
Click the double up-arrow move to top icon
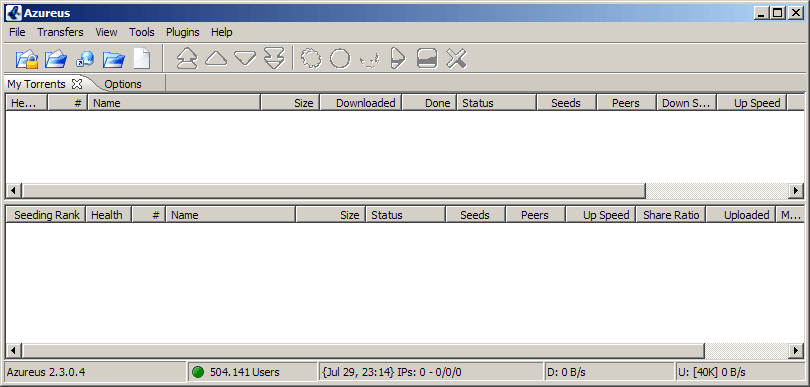click(187, 58)
